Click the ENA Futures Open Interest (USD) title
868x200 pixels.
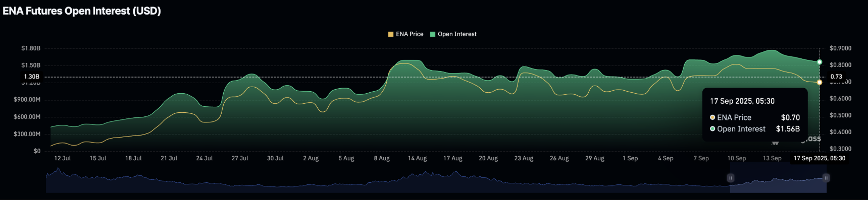[x=82, y=11]
